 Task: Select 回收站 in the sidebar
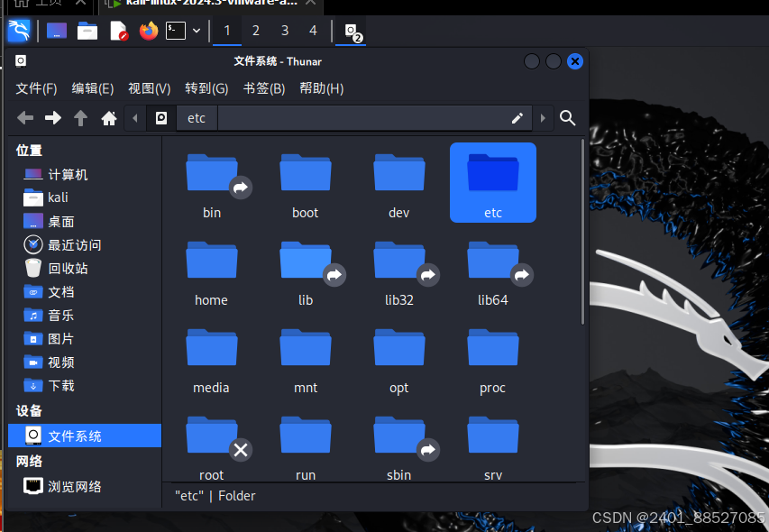coord(67,268)
